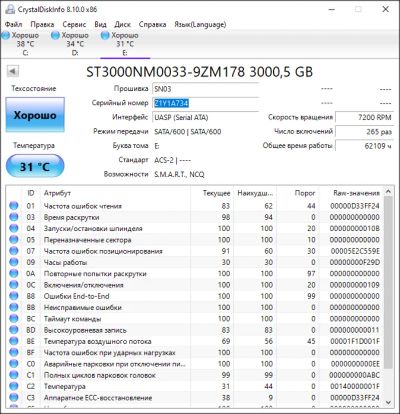The width and height of the screenshot is (400, 414).
Task: Click the scroll down arrow of attribute list
Action: pyautogui.click(x=388, y=402)
